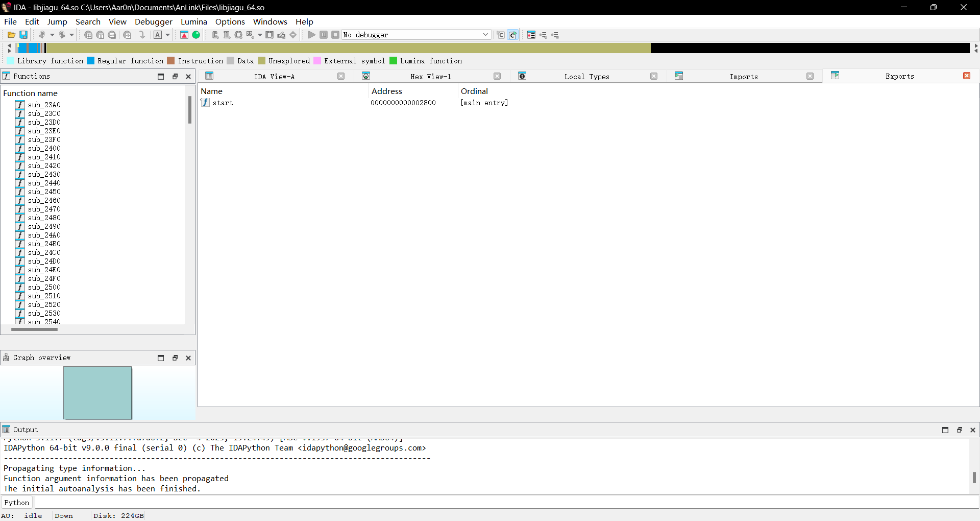Click the Regular function color swatch

pos(91,60)
